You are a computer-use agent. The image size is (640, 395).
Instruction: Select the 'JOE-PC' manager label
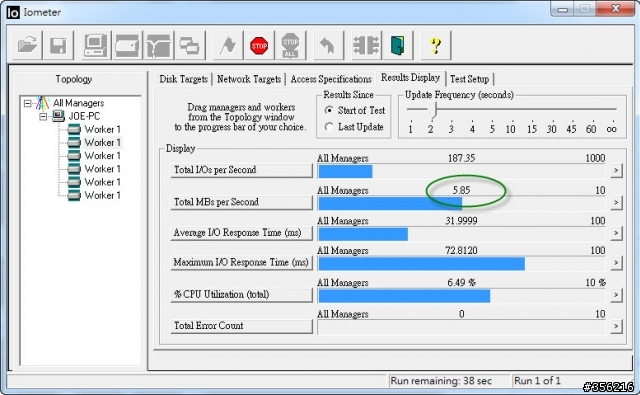(x=84, y=116)
